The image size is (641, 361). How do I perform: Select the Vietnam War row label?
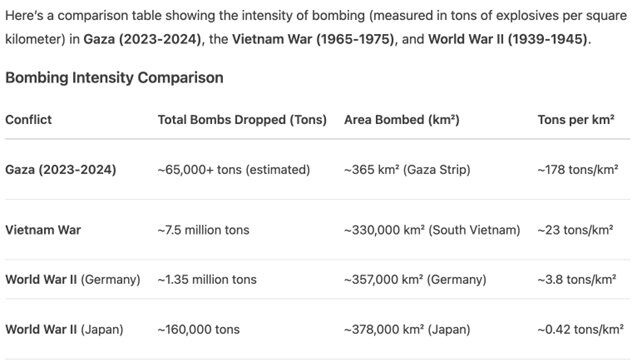(43, 230)
